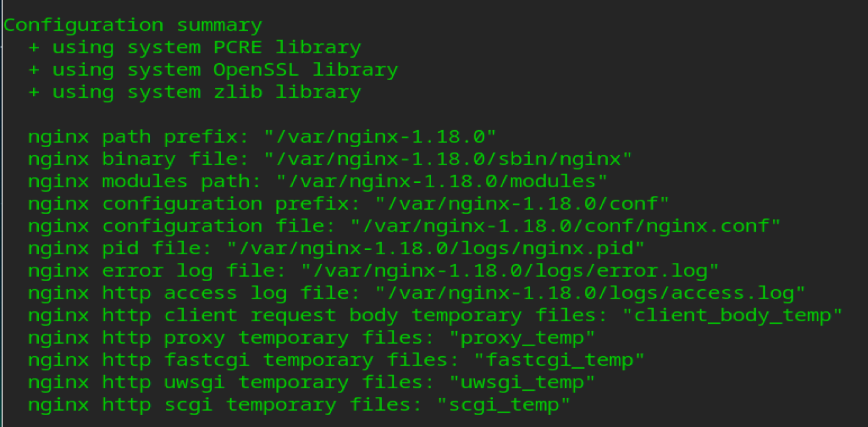
Task: Click the "Configuration summary" heading line
Action: 133,26
